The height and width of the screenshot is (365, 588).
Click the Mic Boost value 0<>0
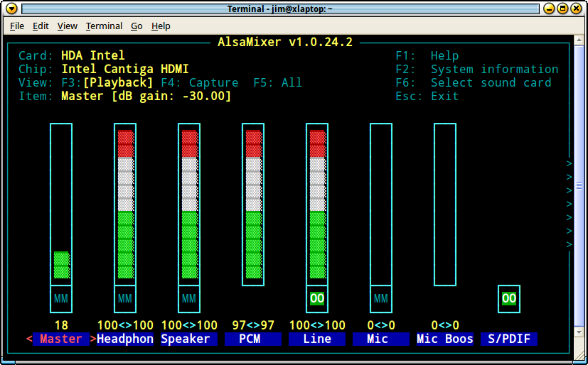[x=445, y=325]
